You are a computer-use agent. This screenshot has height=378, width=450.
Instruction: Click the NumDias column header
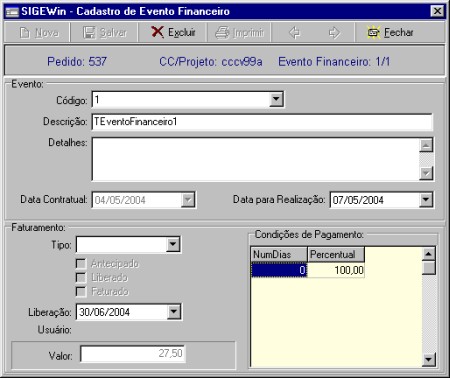[279, 254]
